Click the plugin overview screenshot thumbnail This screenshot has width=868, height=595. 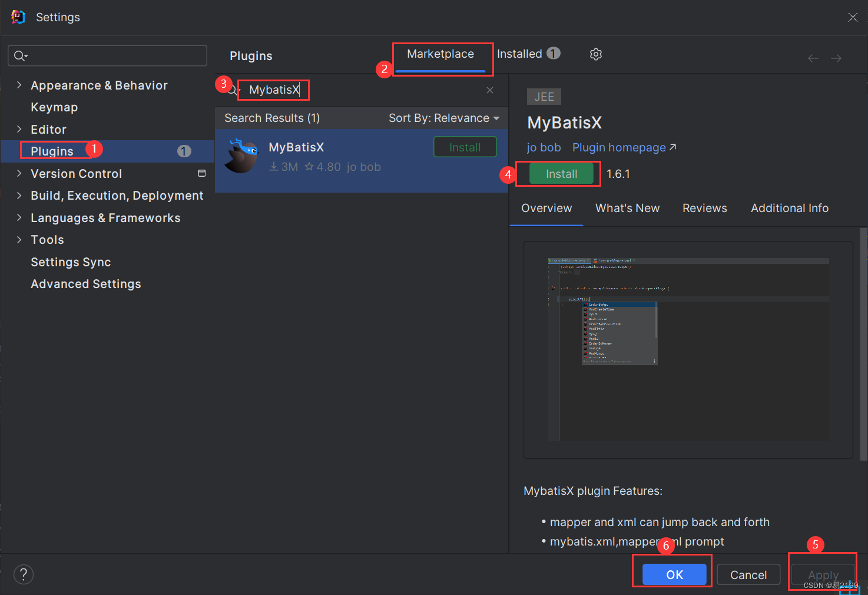[x=688, y=349]
